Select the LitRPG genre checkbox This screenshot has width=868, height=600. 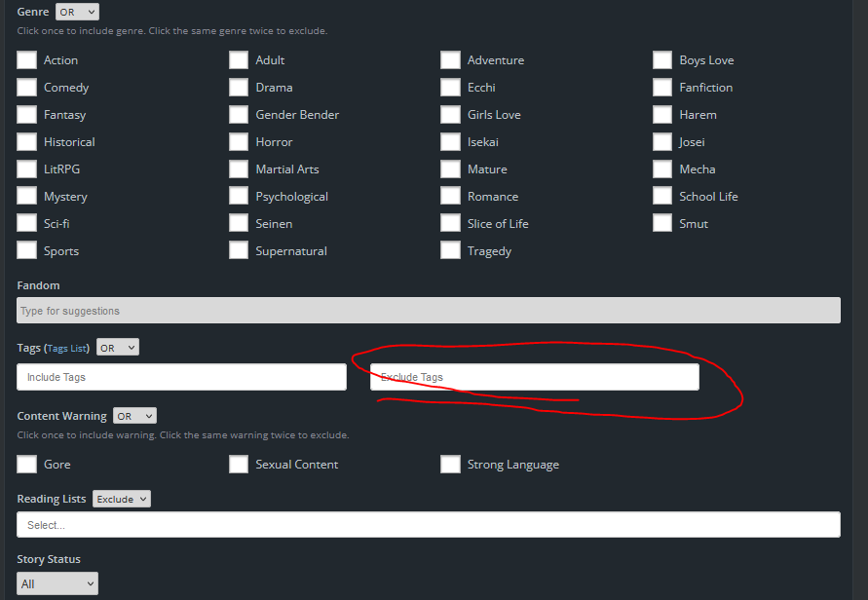pos(27,169)
